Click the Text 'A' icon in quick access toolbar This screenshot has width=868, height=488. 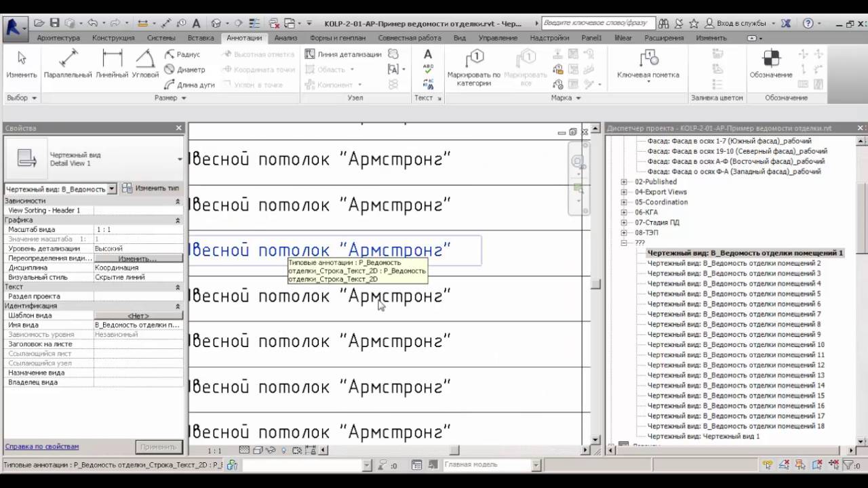[x=196, y=23]
